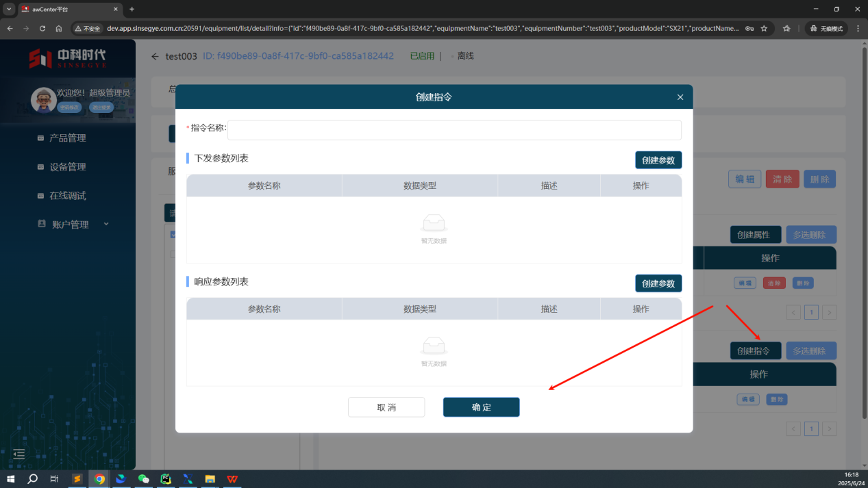Click the back arrow beside test003

tap(155, 56)
